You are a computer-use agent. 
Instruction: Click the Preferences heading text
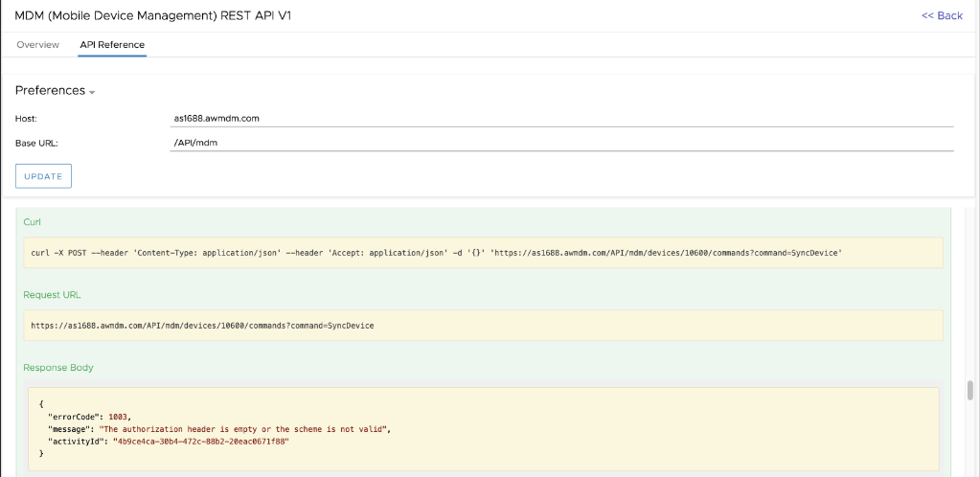pyautogui.click(x=50, y=90)
